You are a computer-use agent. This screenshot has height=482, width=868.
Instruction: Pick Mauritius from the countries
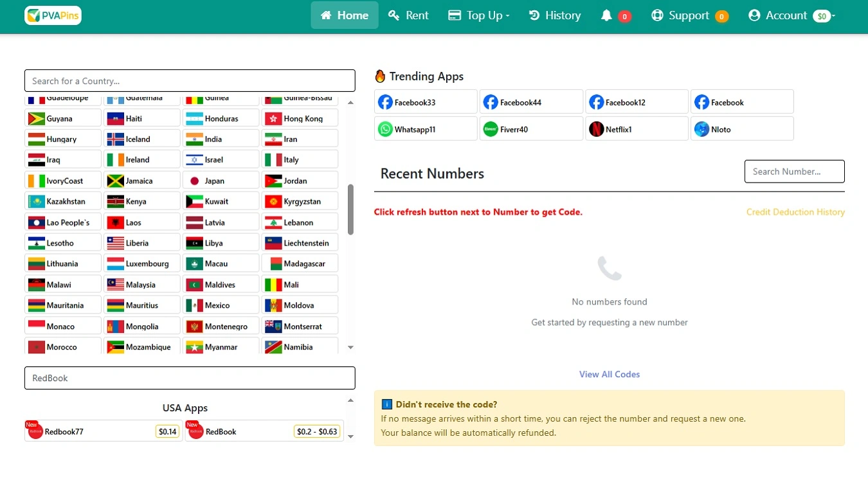(x=142, y=305)
